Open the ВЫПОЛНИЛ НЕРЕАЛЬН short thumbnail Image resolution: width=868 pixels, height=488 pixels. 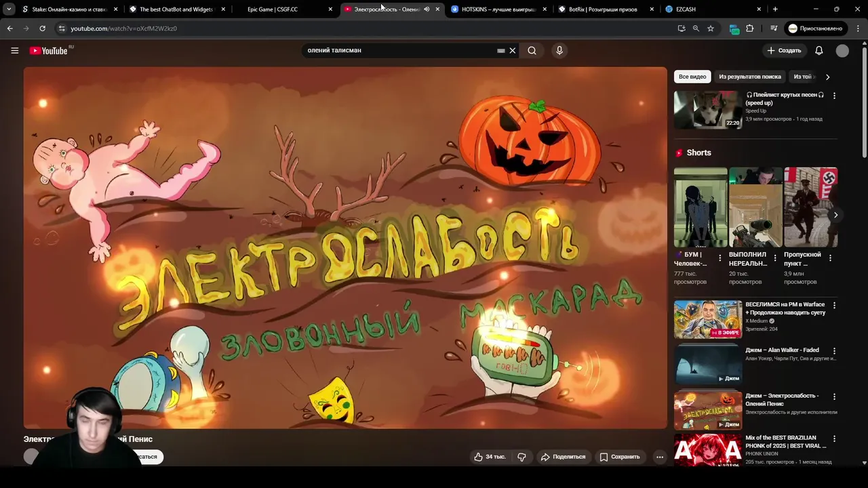coord(755,207)
